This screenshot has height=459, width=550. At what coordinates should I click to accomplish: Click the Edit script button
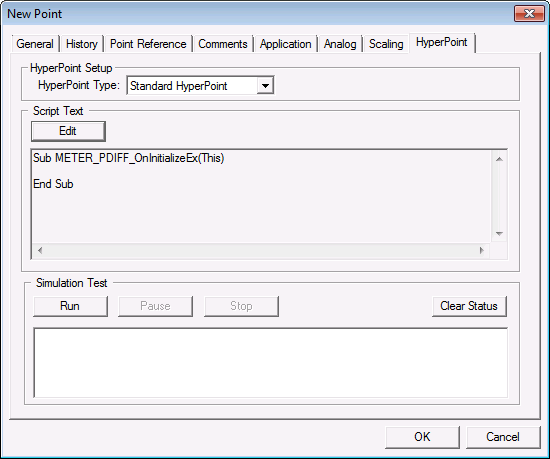click(68, 131)
